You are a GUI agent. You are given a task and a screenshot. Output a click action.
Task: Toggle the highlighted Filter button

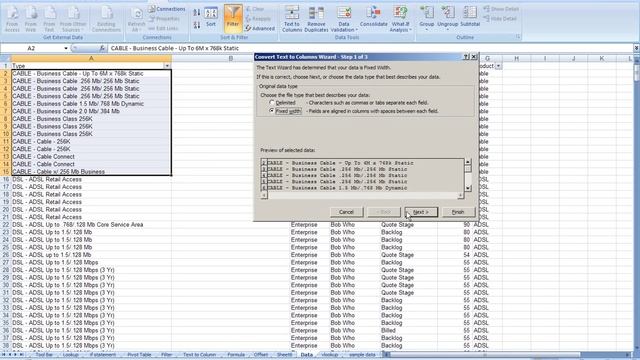click(x=233, y=18)
